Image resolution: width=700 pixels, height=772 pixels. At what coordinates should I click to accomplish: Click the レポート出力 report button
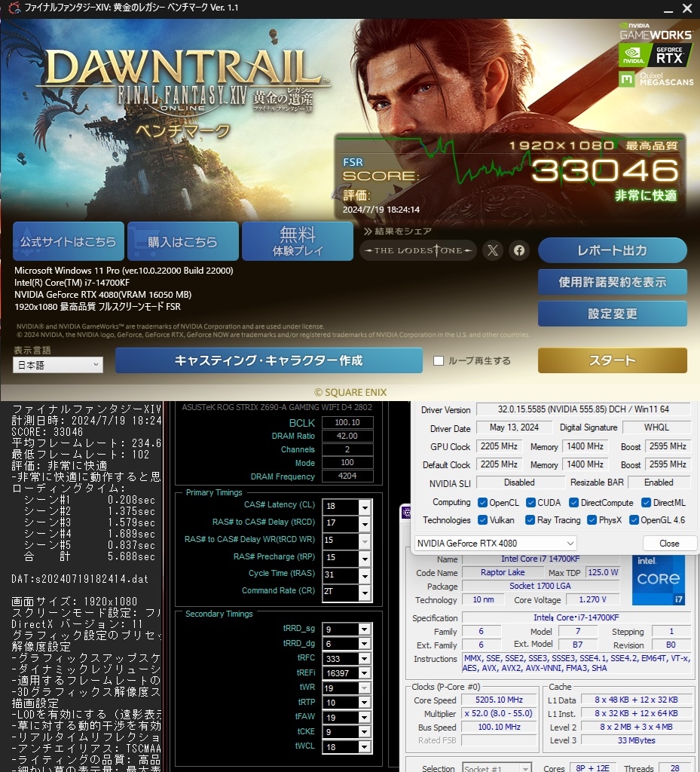click(613, 250)
